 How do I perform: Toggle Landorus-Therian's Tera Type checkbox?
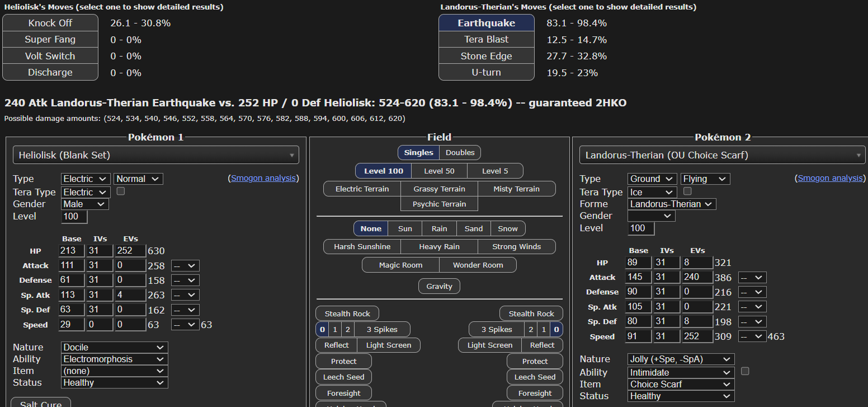(687, 191)
